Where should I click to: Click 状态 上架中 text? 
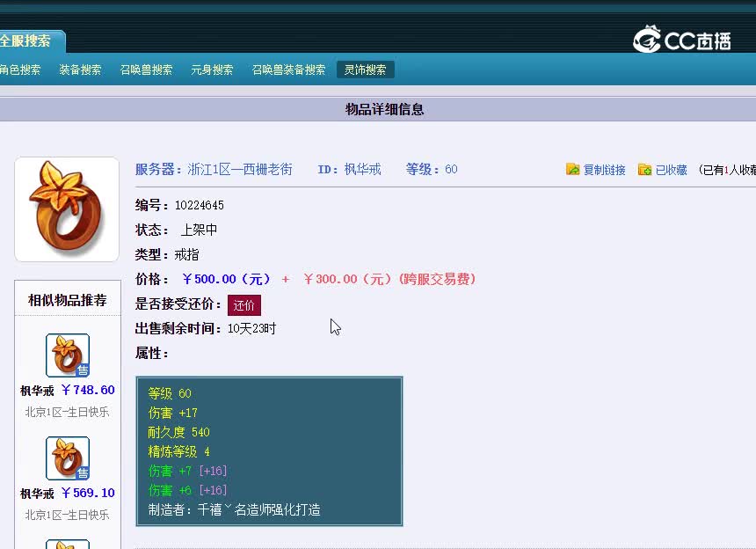[x=176, y=231]
